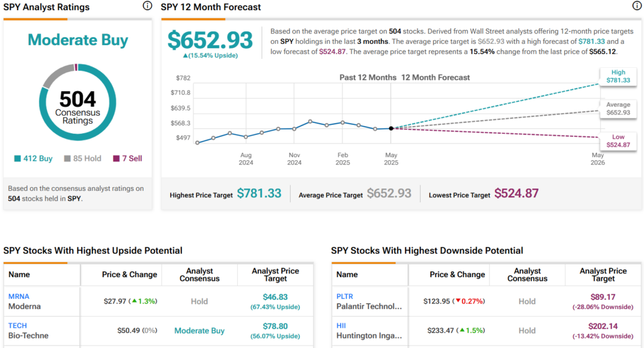
Task: Click the Average $652.93 forecast label
Action: click(618, 109)
